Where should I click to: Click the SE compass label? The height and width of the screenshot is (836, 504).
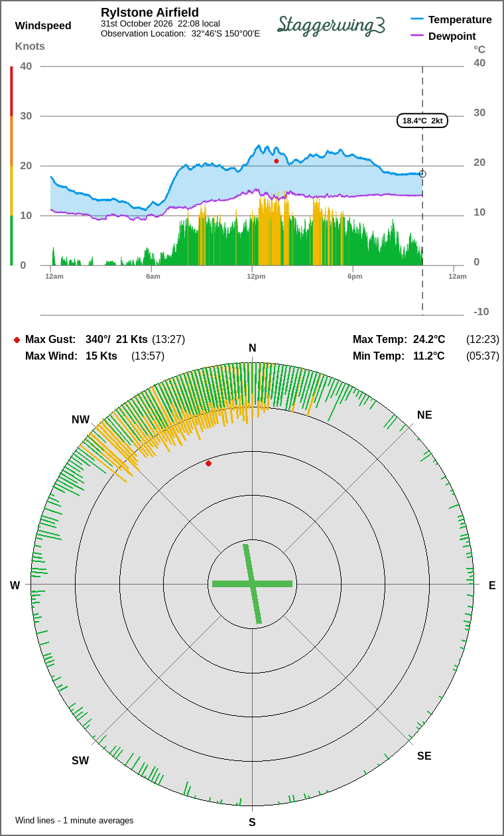click(x=424, y=756)
